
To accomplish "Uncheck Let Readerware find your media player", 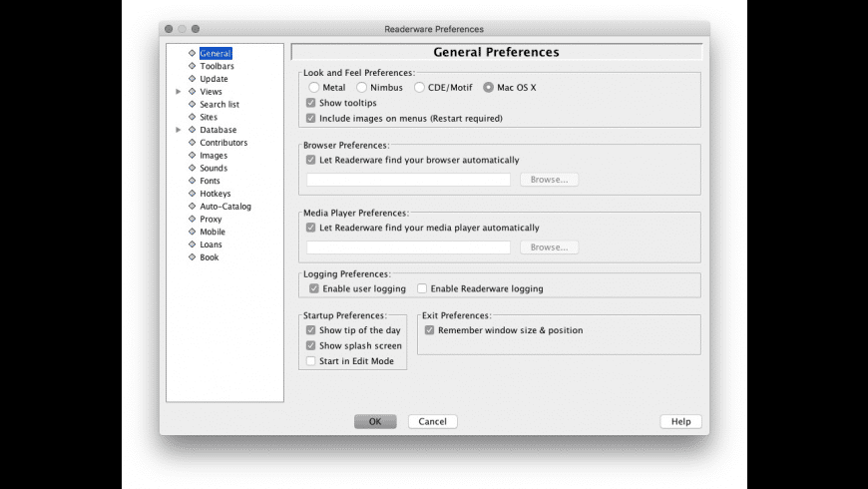I will pyautogui.click(x=310, y=228).
